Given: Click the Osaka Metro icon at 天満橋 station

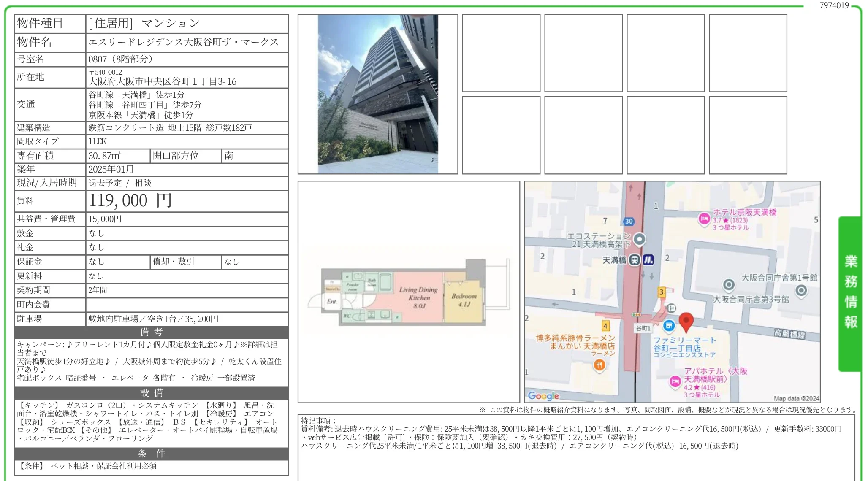Looking at the screenshot, I should [649, 259].
